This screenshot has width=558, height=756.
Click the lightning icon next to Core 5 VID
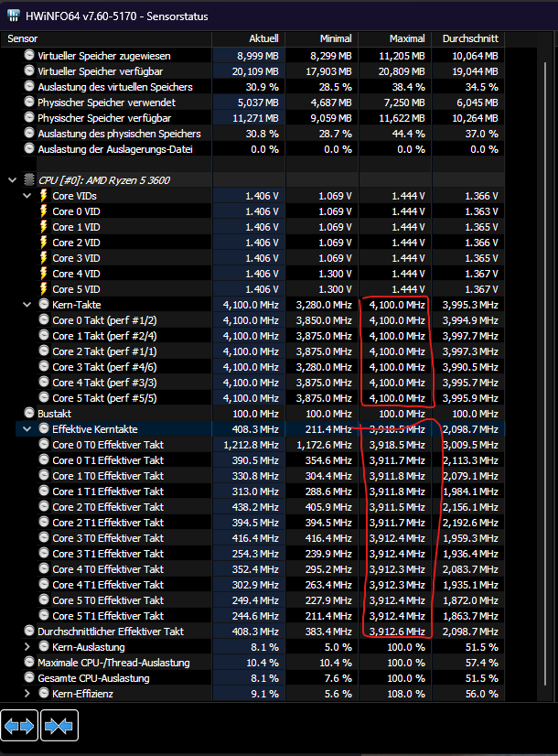(43, 288)
